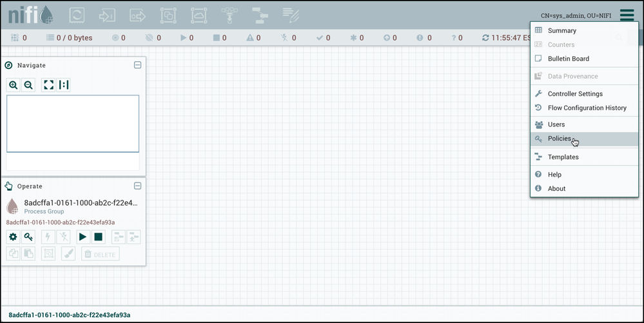This screenshot has width=644, height=323.
Task: Add a Processor from the toolbar
Action: click(77, 15)
